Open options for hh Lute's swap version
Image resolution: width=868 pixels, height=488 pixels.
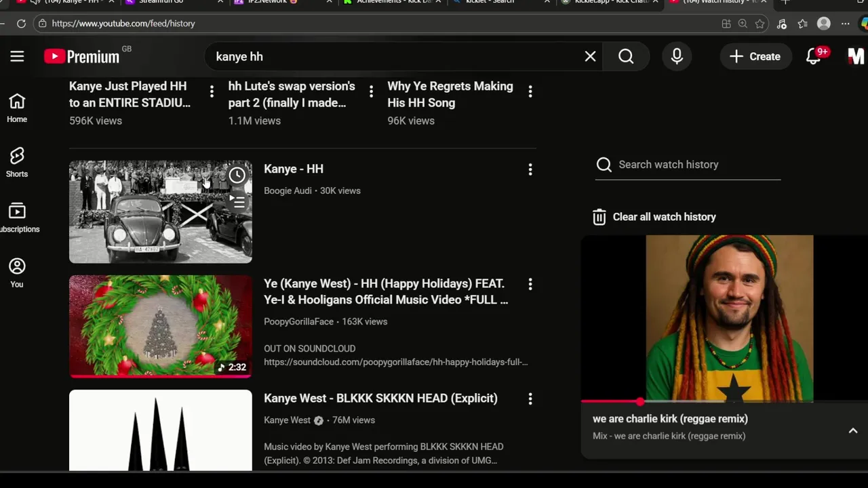[371, 91]
